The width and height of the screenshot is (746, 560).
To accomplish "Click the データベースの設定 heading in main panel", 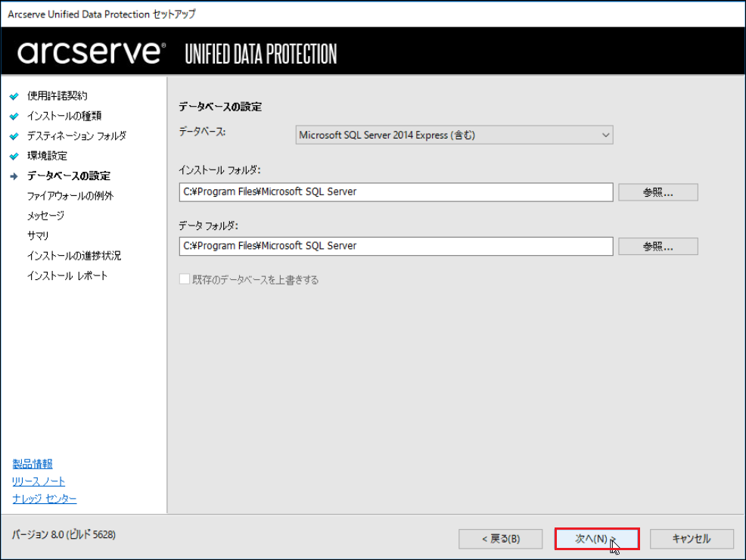I will [220, 107].
